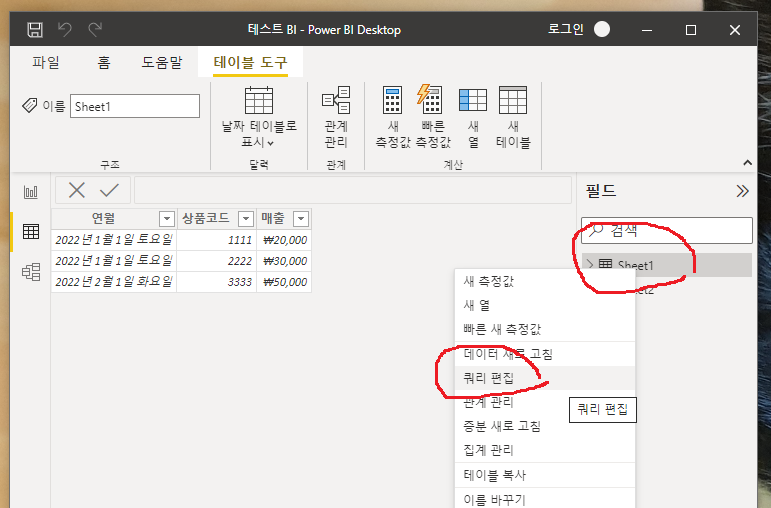
Task: Collapse the 필드 pane with double chevron
Action: [742, 191]
